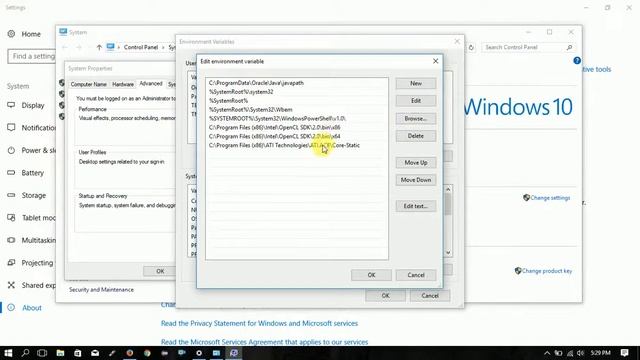The width and height of the screenshot is (640, 360).
Task: Cancel the Edit environment variable dialog
Action: 416,275
